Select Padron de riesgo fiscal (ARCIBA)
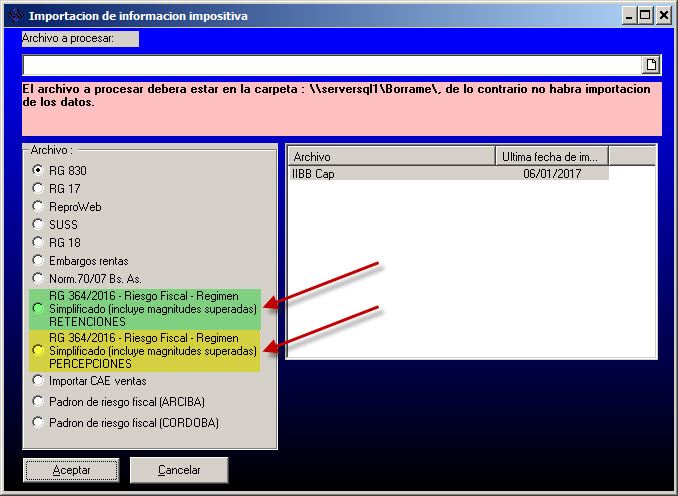The height and width of the screenshot is (496, 678). 39,401
